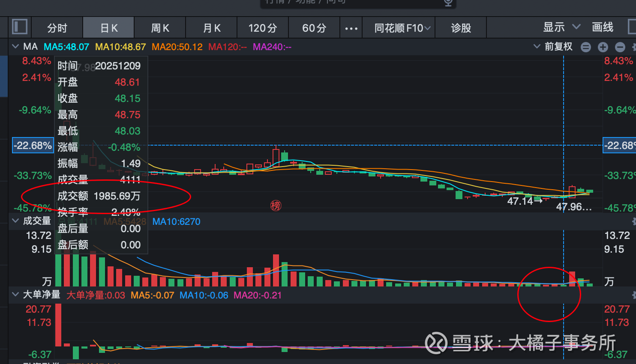Viewport: 636px width, 364px height.
Task: Select the MA5:-0.07 net volume label
Action: [152, 295]
